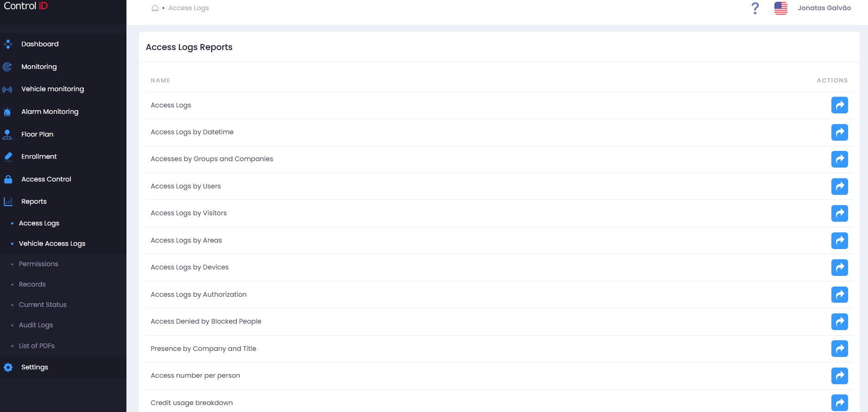This screenshot has width=868, height=412.
Task: Click the Monitoring radar icon
Action: [7, 67]
